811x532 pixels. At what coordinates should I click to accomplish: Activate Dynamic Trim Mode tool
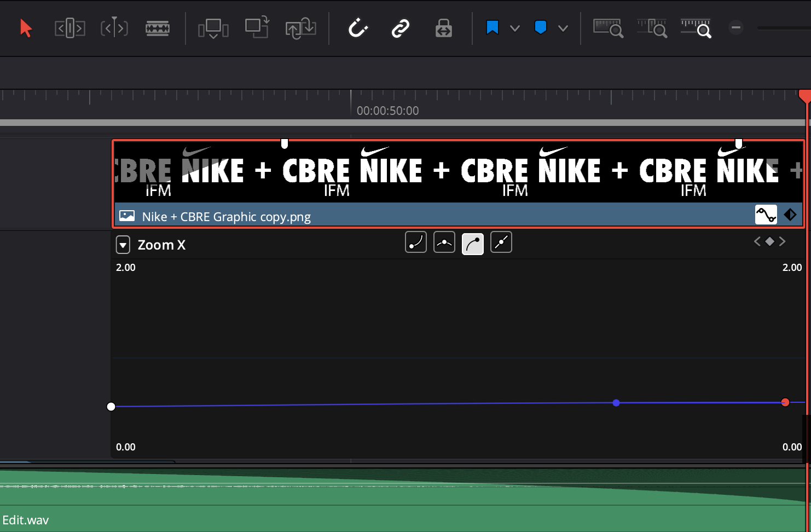(x=114, y=28)
